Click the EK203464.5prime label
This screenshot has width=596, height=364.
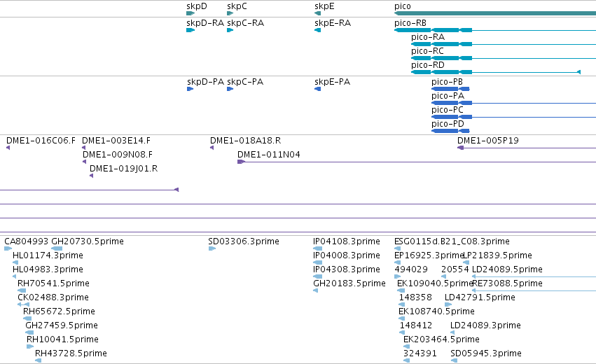441,339
